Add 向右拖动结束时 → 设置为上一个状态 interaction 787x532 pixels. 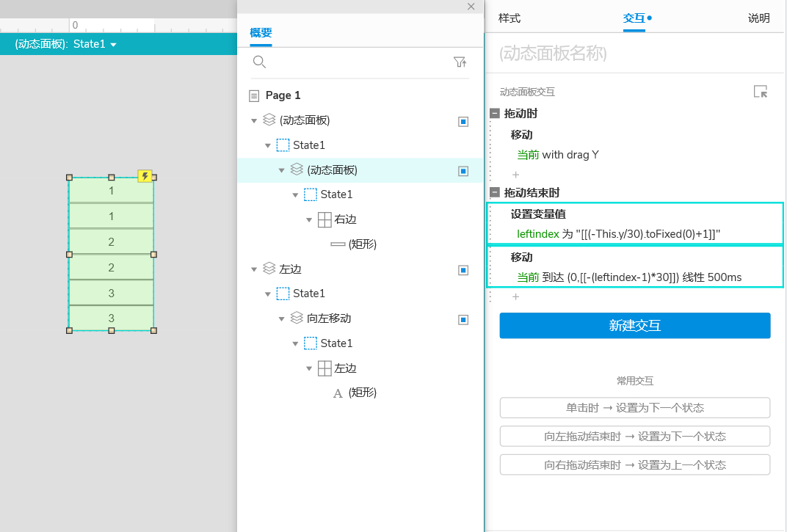click(x=635, y=464)
